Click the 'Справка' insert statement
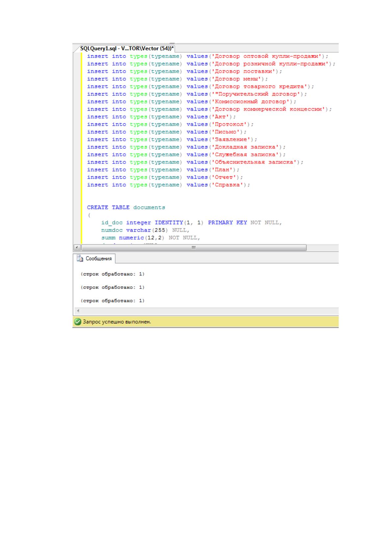Viewport: 392px width, 554px height. [x=169, y=185]
